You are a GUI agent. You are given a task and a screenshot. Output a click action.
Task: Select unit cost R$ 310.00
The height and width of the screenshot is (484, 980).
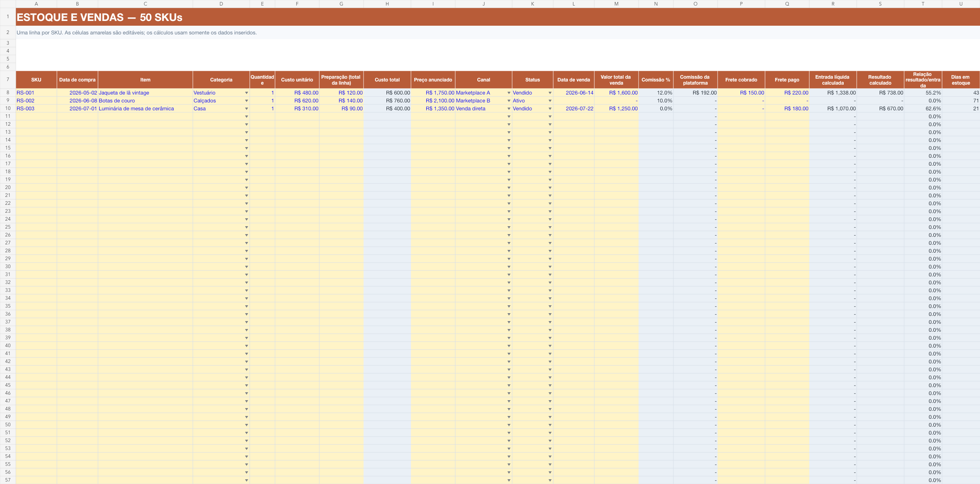297,108
